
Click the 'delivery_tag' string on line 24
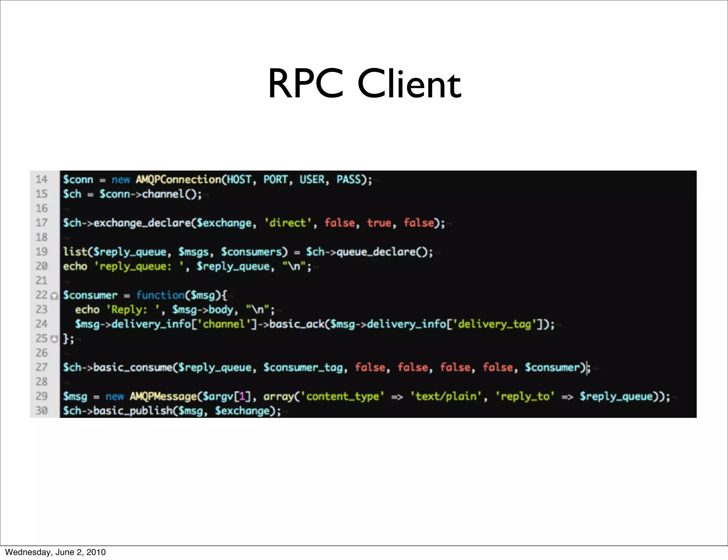point(494,324)
